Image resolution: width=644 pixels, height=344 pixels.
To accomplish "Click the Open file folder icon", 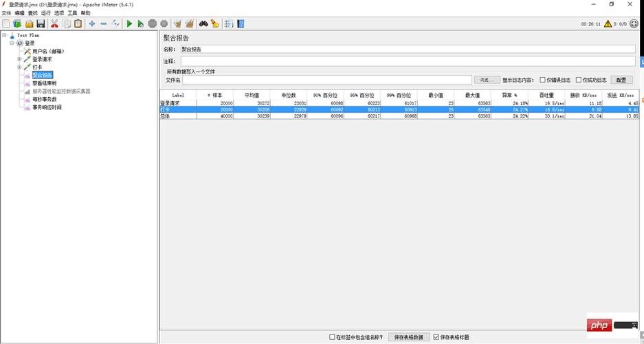I will point(29,24).
